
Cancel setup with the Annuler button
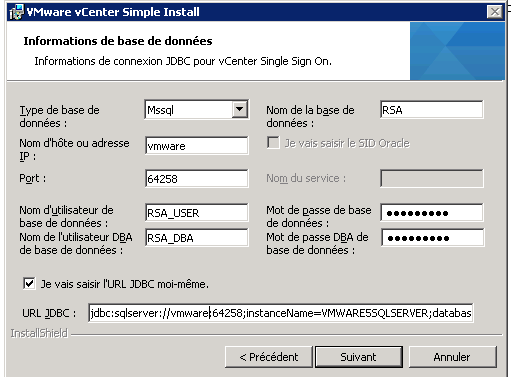452,357
